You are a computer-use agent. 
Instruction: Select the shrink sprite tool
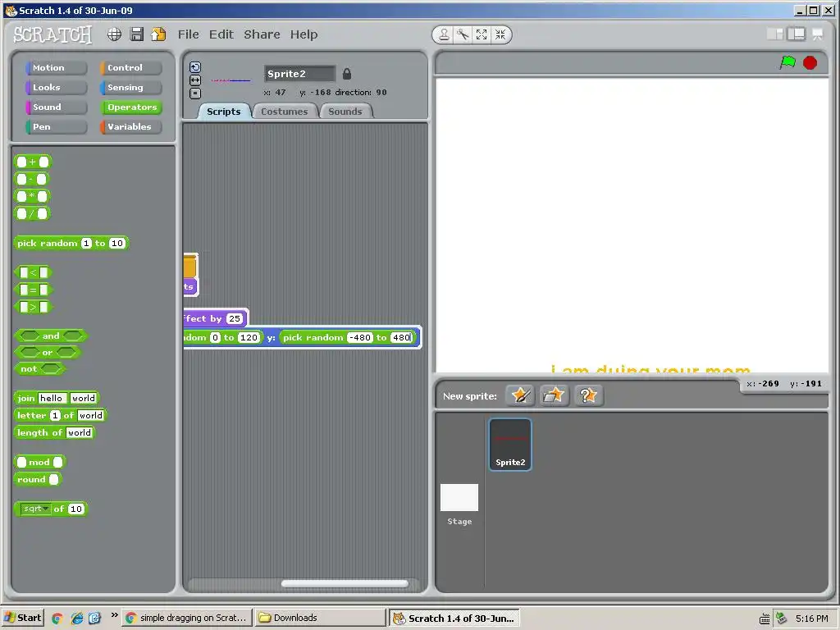tap(500, 34)
